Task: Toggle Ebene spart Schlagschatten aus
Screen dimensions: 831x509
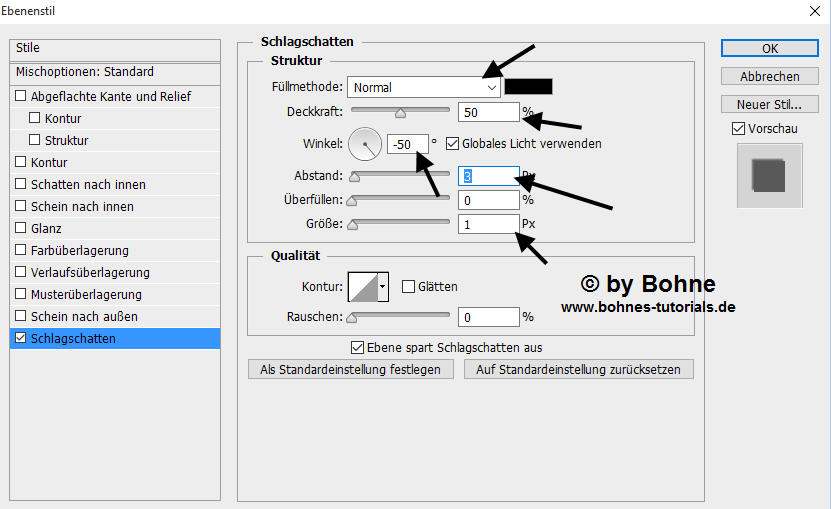Action: click(x=358, y=347)
